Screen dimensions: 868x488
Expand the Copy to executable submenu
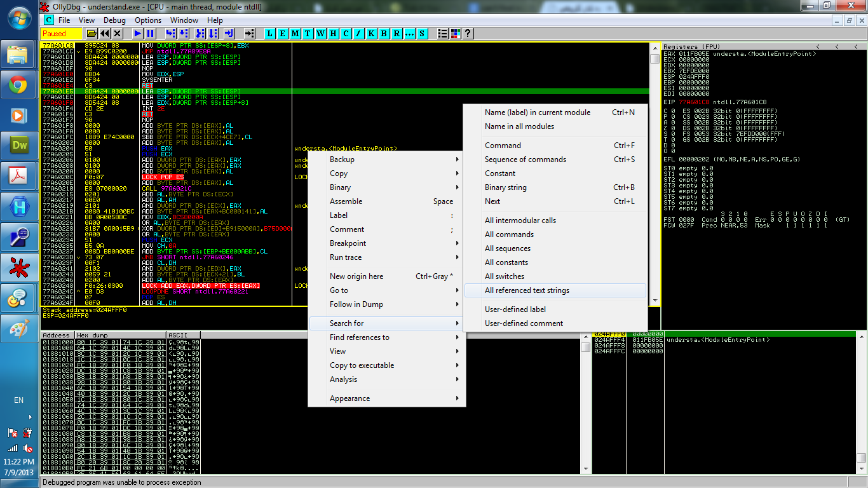(x=387, y=365)
